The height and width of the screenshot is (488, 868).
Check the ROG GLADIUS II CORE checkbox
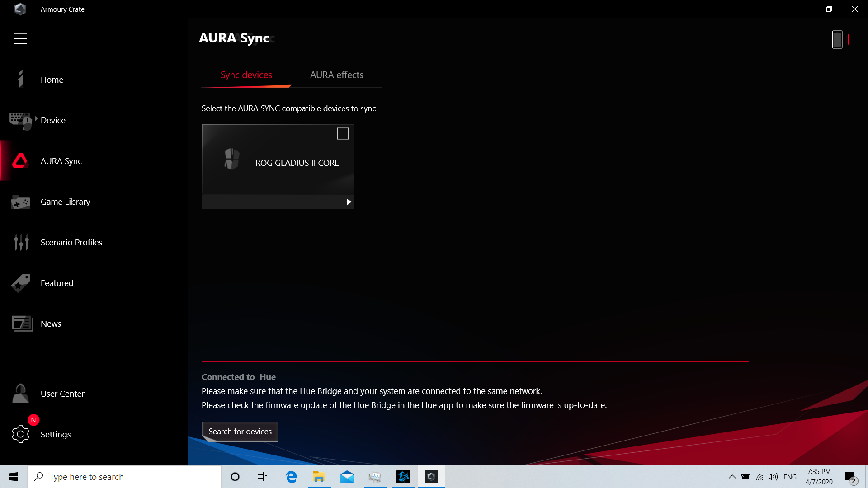click(343, 134)
